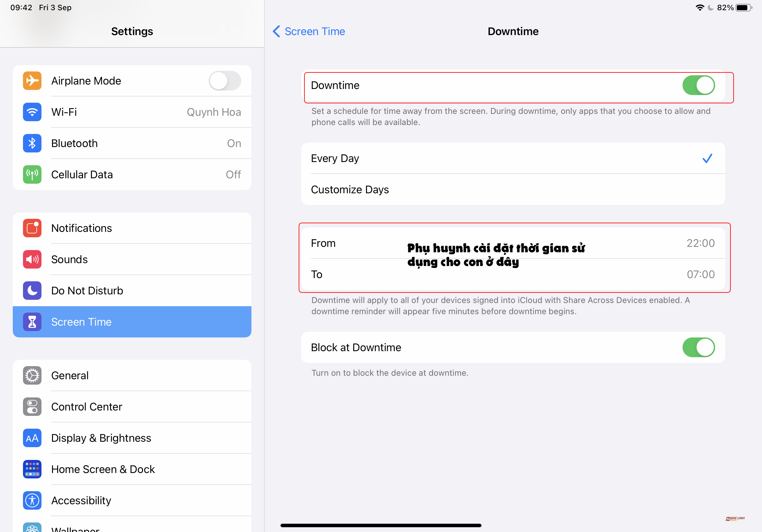762x532 pixels.
Task: Open Do Not Disturb moon icon
Action: pos(32,291)
